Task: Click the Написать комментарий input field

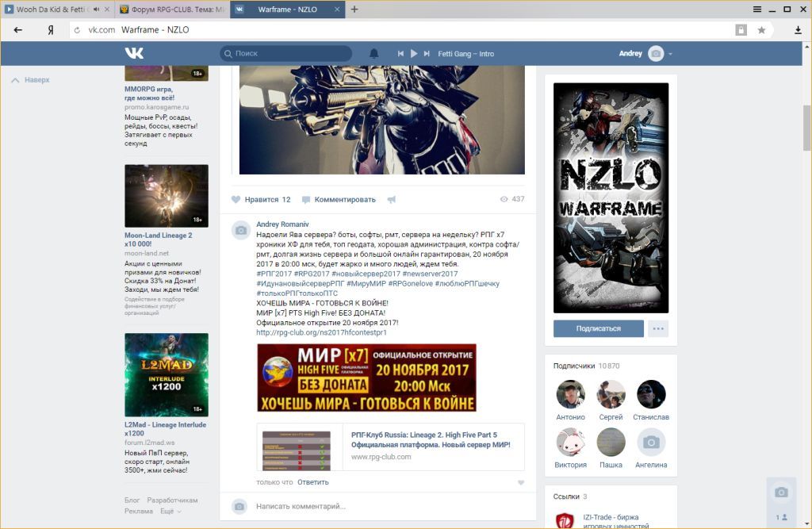Action: (x=381, y=506)
